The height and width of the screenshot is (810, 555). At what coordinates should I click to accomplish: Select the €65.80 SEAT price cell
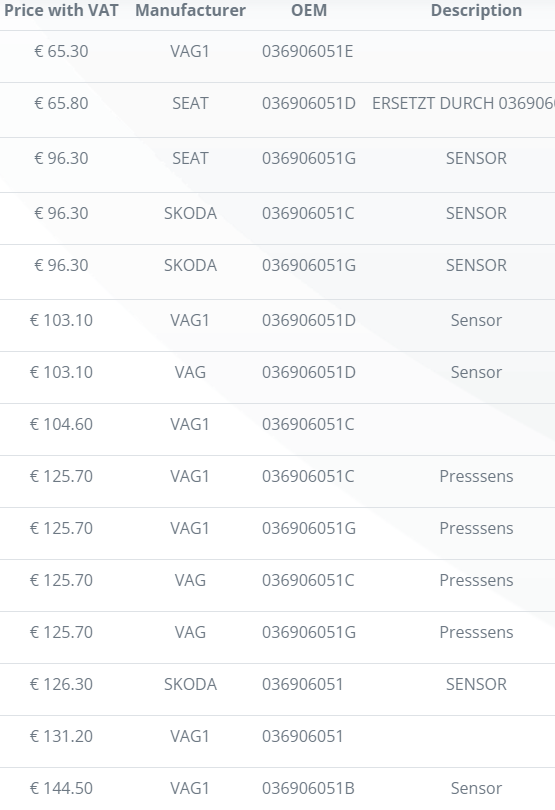click(x=61, y=103)
